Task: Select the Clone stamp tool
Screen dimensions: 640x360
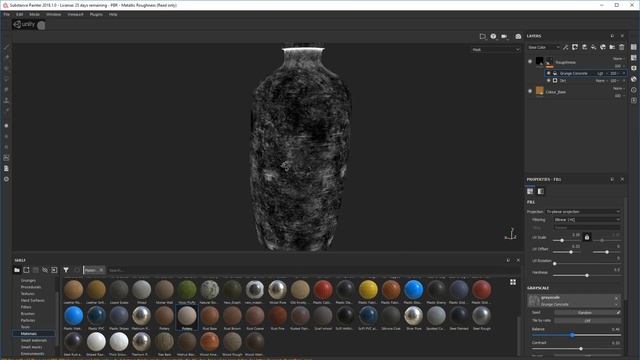Action: [x=6, y=100]
